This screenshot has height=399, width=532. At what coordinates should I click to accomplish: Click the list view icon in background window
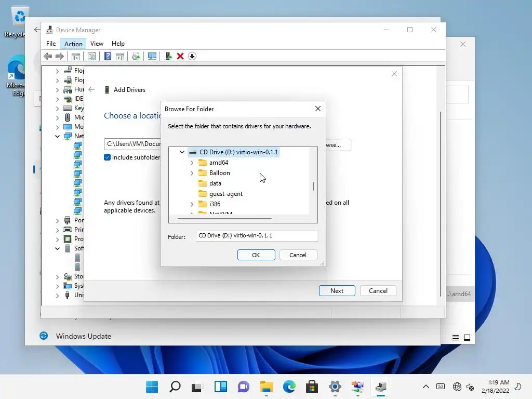[x=455, y=338]
